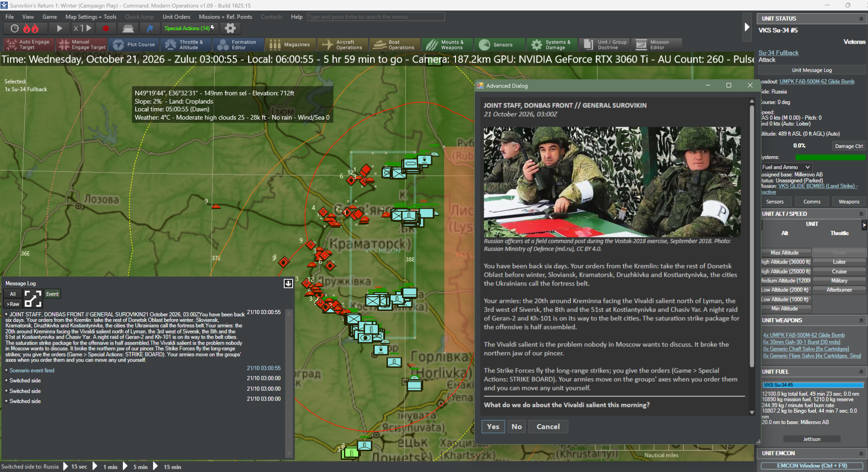Click the blue arrow toolbar icon

[149, 28]
